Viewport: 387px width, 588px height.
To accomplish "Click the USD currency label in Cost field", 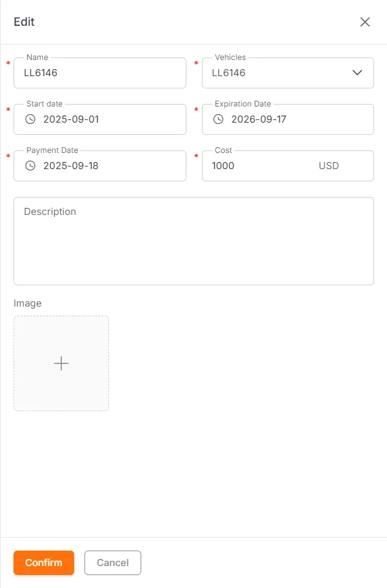I will (329, 165).
